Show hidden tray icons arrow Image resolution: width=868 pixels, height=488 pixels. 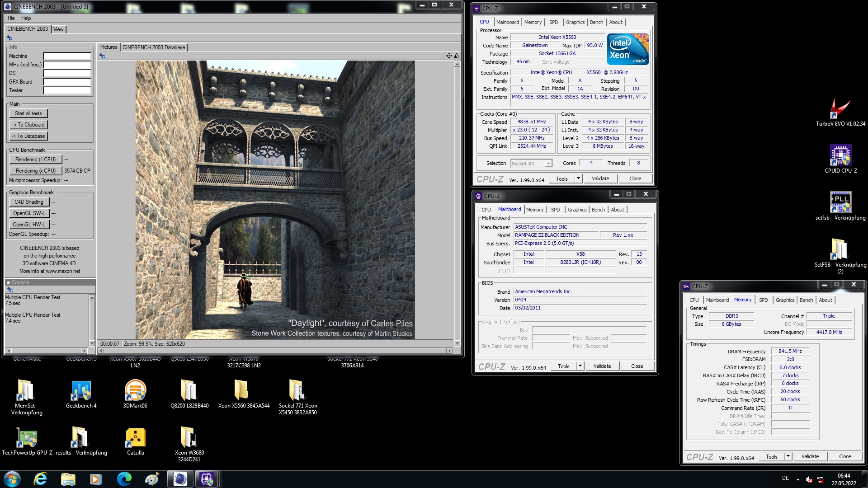click(798, 479)
